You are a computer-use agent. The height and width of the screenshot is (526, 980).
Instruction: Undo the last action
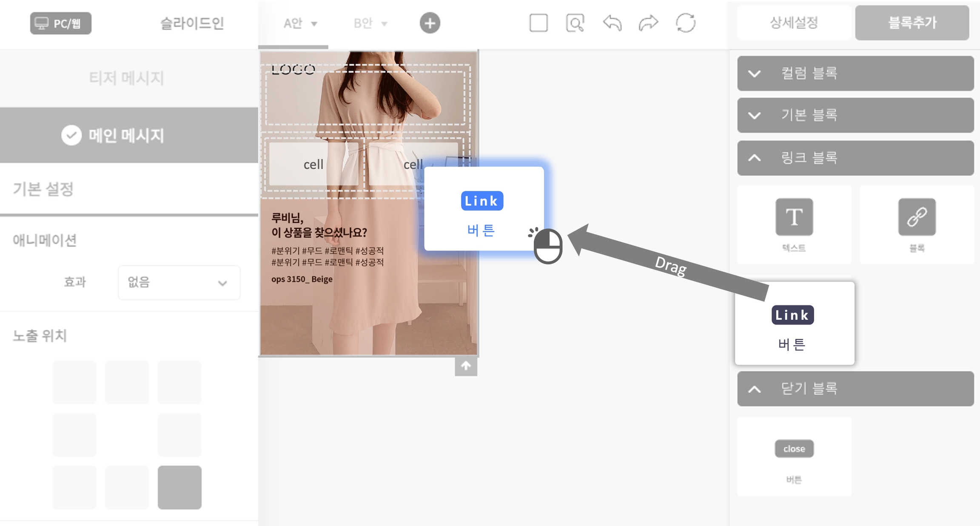(612, 23)
